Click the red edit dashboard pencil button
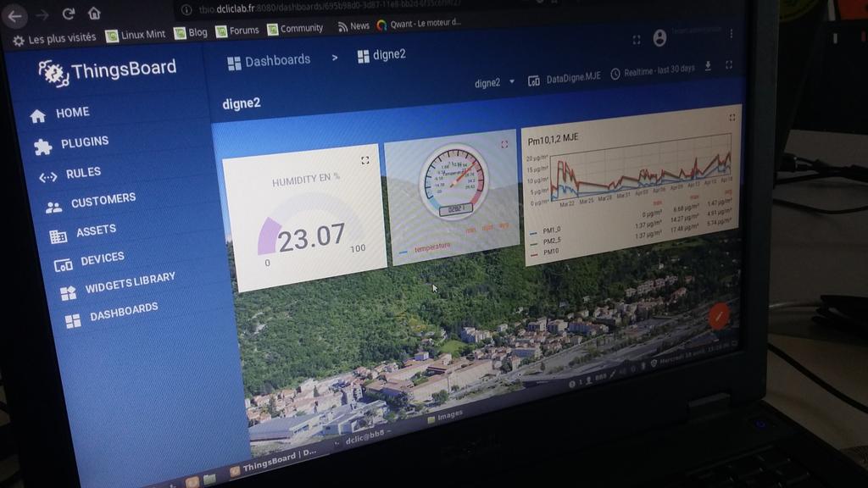Image resolution: width=868 pixels, height=488 pixels. (719, 317)
